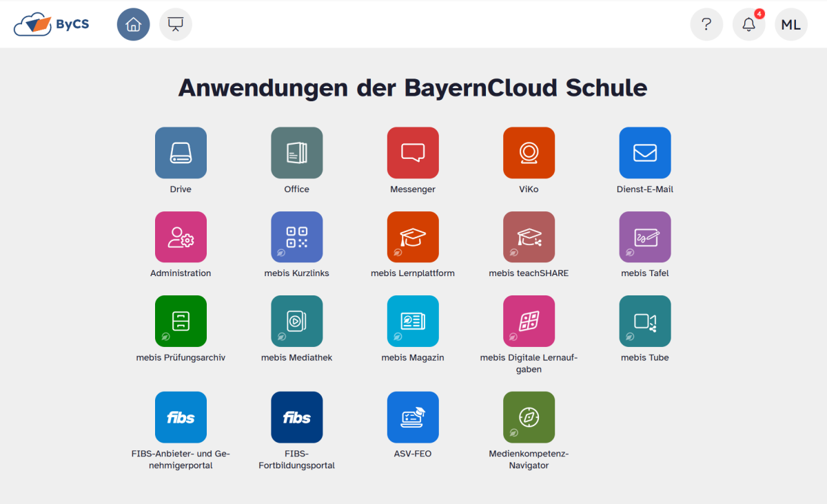Open Dienst-E-Mail envelope icon

point(644,153)
